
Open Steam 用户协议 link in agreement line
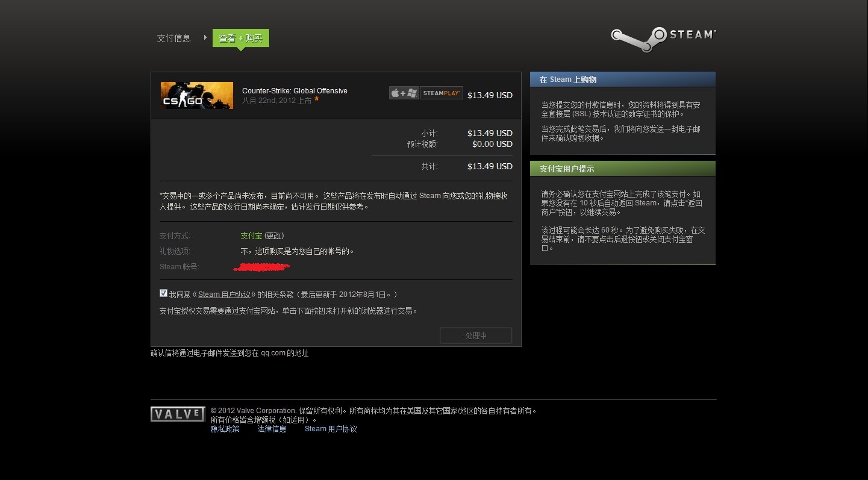click(x=223, y=295)
